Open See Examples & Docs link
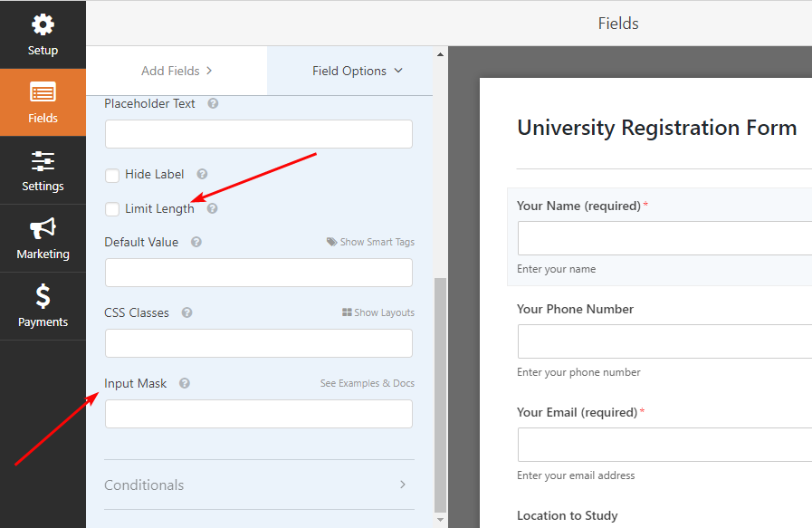 click(x=367, y=383)
